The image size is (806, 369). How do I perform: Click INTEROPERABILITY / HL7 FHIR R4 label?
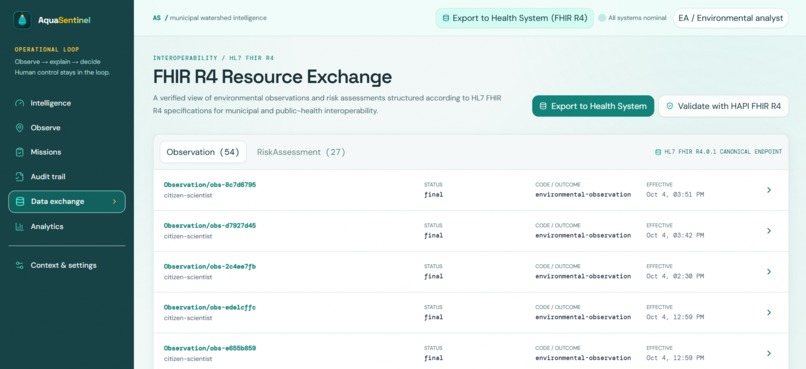(213, 58)
